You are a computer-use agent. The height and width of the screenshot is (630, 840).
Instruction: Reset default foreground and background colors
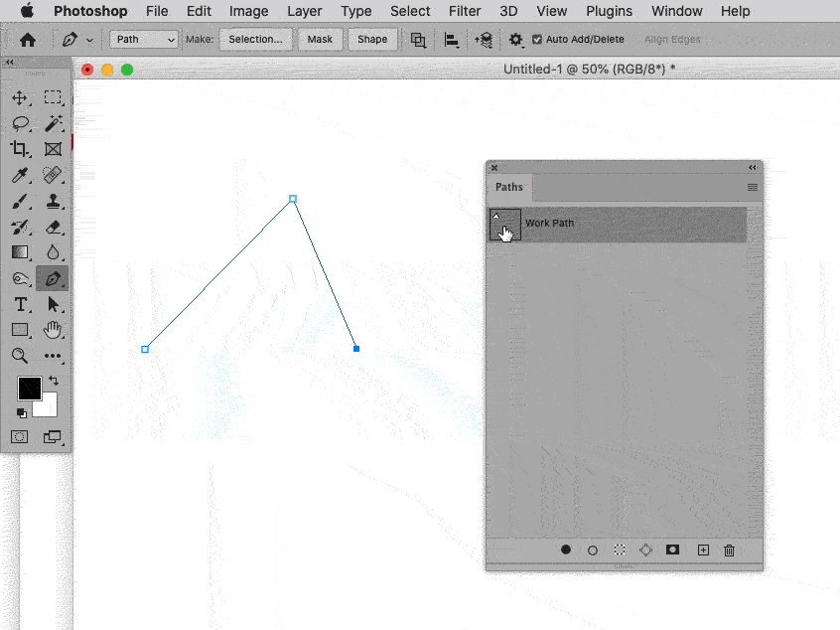(22, 412)
